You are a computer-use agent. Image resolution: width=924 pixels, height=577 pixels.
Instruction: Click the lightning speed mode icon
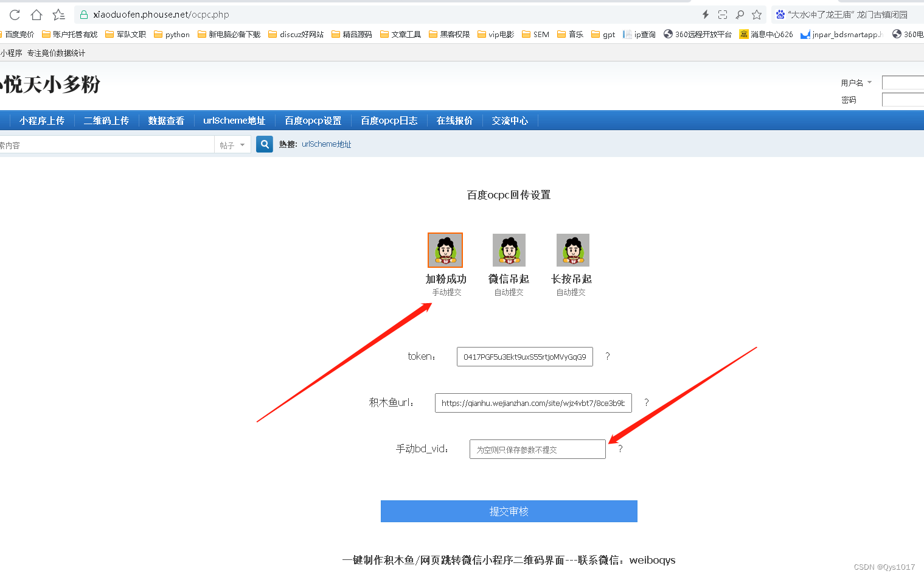[x=706, y=15]
